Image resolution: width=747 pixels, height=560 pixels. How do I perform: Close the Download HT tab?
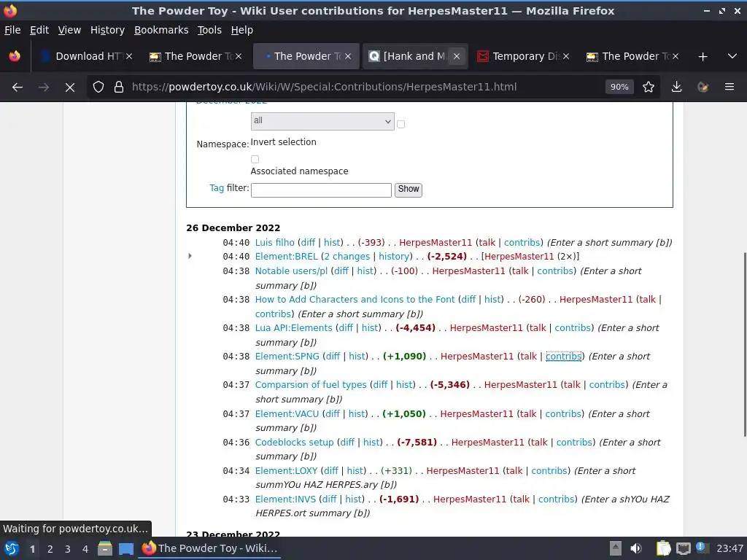click(129, 57)
